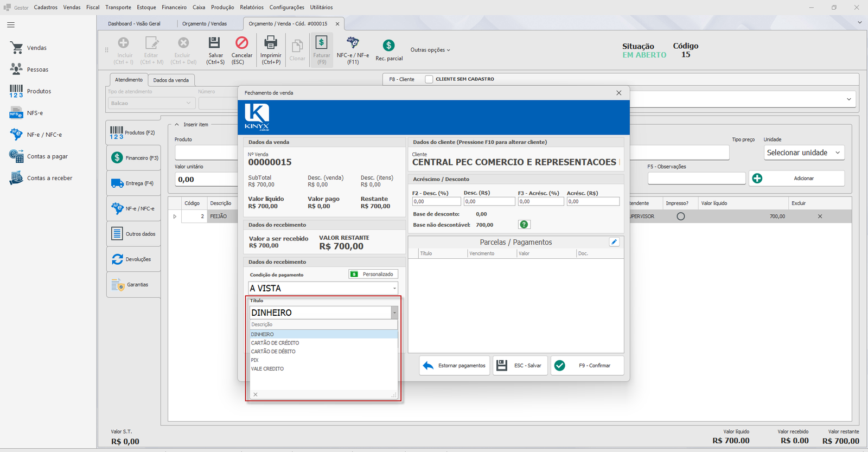Open Vendas from the sidebar cart icon
Viewport: 868px width, 452px height.
tap(16, 48)
